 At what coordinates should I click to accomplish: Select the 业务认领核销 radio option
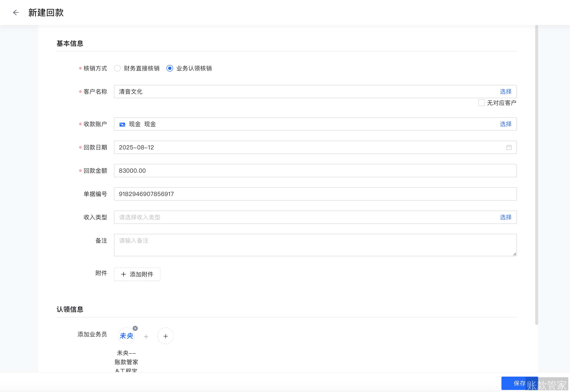[170, 68]
